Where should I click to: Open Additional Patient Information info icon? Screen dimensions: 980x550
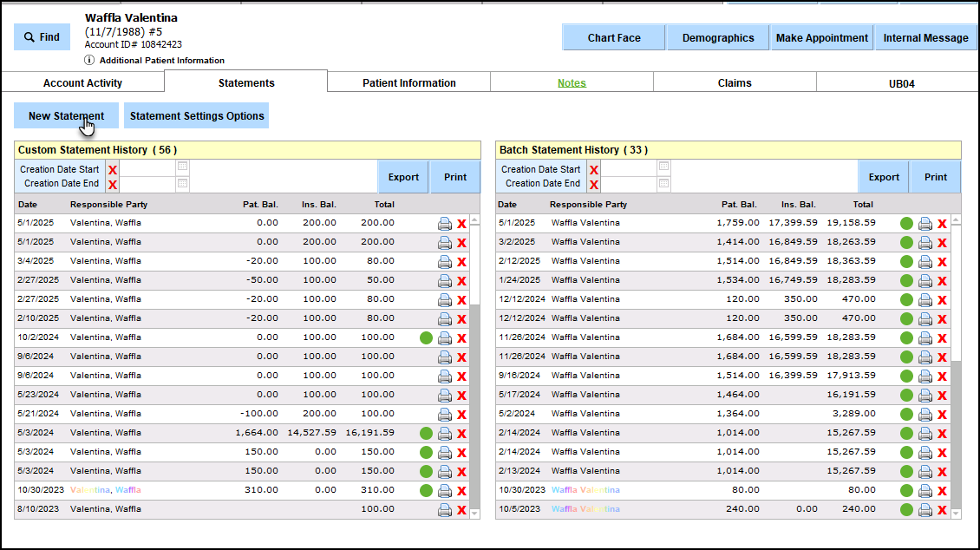pyautogui.click(x=89, y=61)
